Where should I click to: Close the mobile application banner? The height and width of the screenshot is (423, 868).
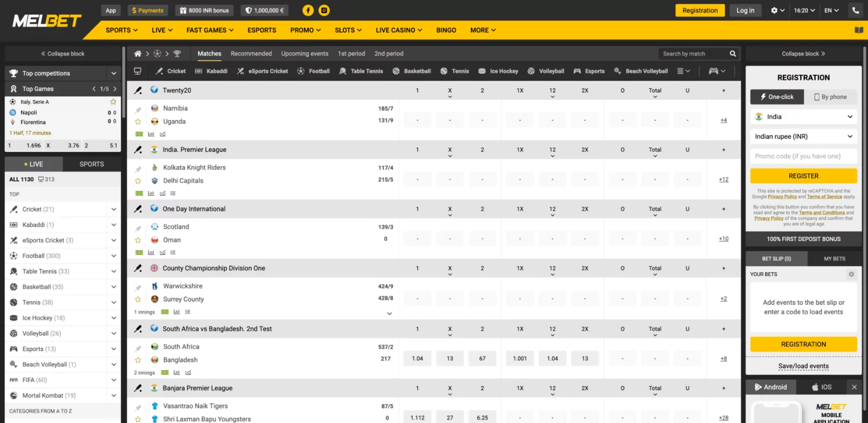click(x=854, y=387)
